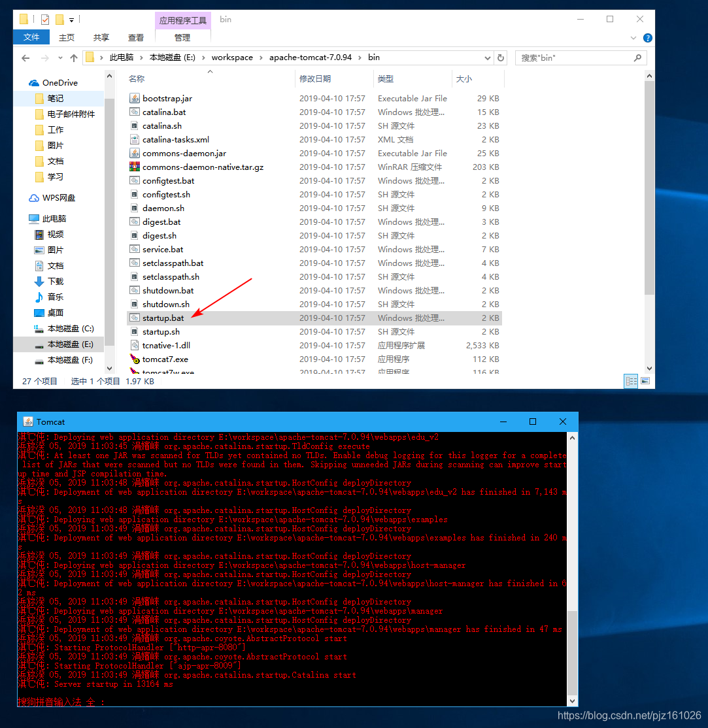Image resolution: width=708 pixels, height=728 pixels.
Task: Click the 此电脑 computer icon in sidebar
Action: (34, 219)
